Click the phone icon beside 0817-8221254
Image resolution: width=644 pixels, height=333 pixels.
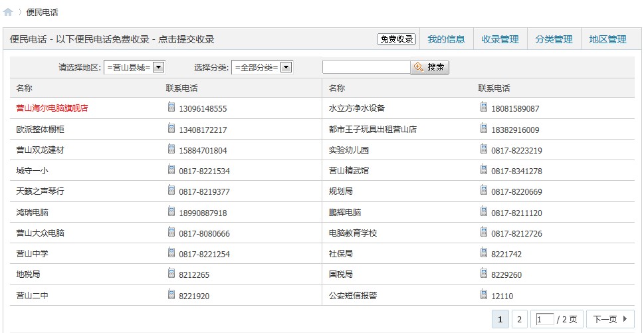tap(171, 253)
